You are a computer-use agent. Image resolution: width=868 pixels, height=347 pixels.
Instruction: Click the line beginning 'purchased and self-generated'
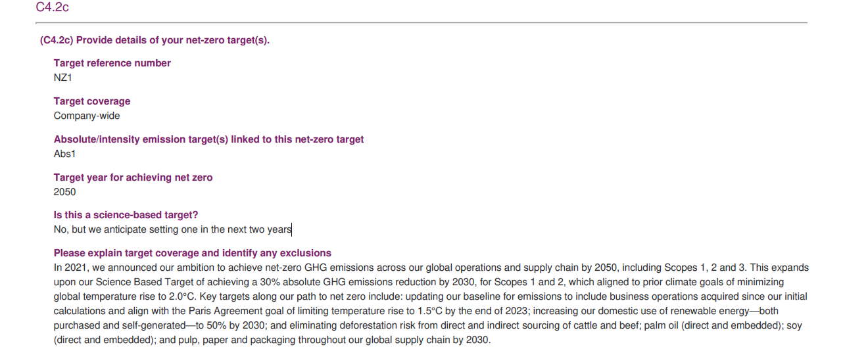(x=427, y=325)
